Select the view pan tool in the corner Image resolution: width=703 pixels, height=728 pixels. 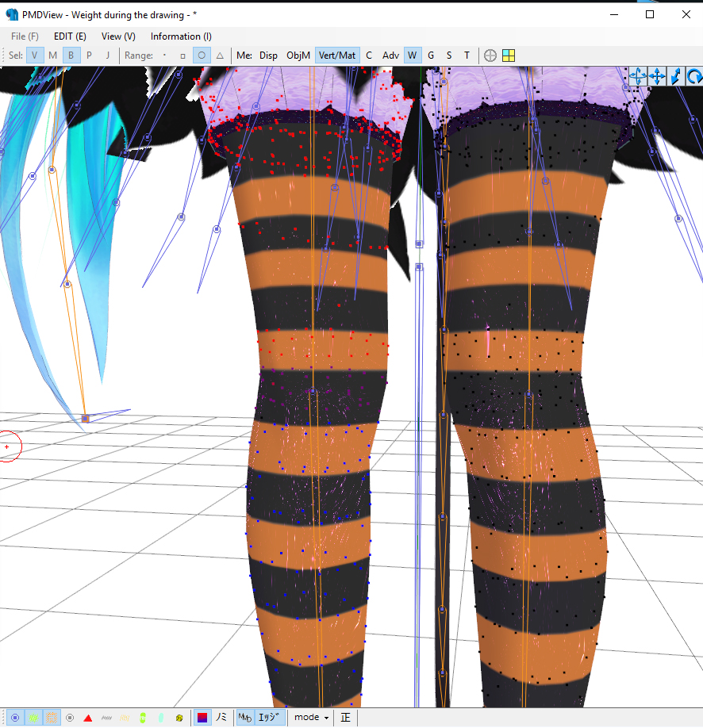(657, 76)
